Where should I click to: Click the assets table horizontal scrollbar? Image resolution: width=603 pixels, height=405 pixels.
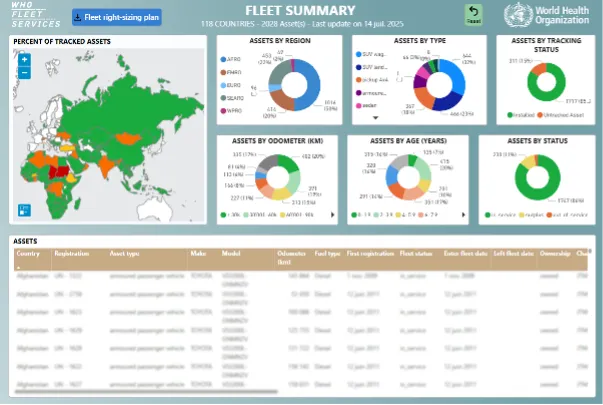click(x=146, y=392)
